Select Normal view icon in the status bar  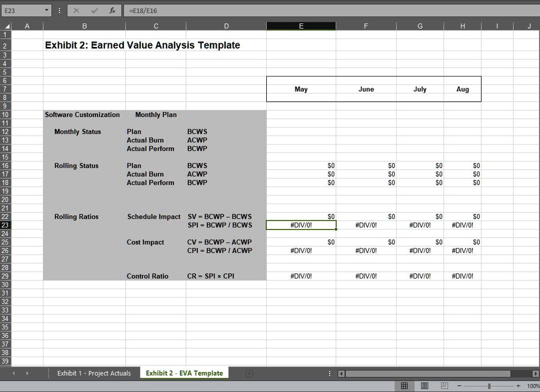tap(404, 385)
